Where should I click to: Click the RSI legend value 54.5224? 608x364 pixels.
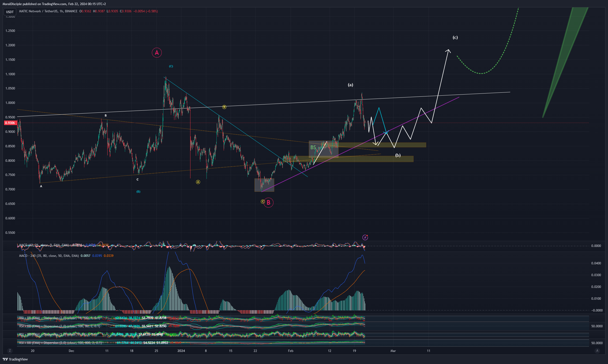click(x=149, y=343)
